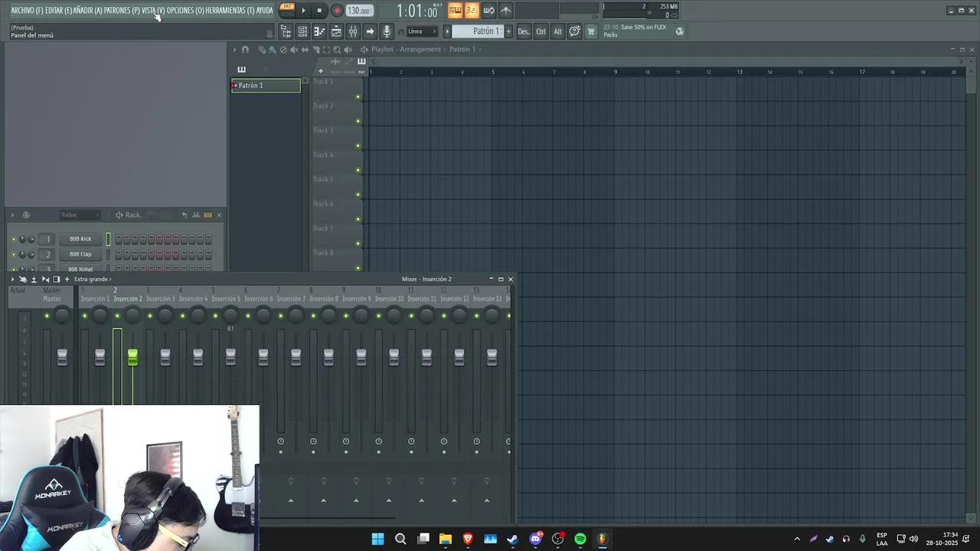980x551 pixels.
Task: Click the Channel Rack undo arrow icon
Action: pos(185,215)
